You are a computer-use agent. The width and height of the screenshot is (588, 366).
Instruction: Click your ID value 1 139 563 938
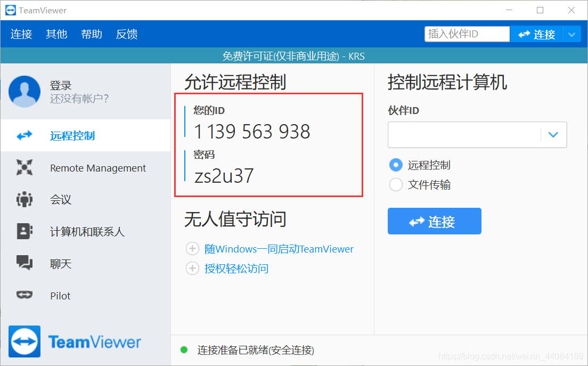coord(252,132)
